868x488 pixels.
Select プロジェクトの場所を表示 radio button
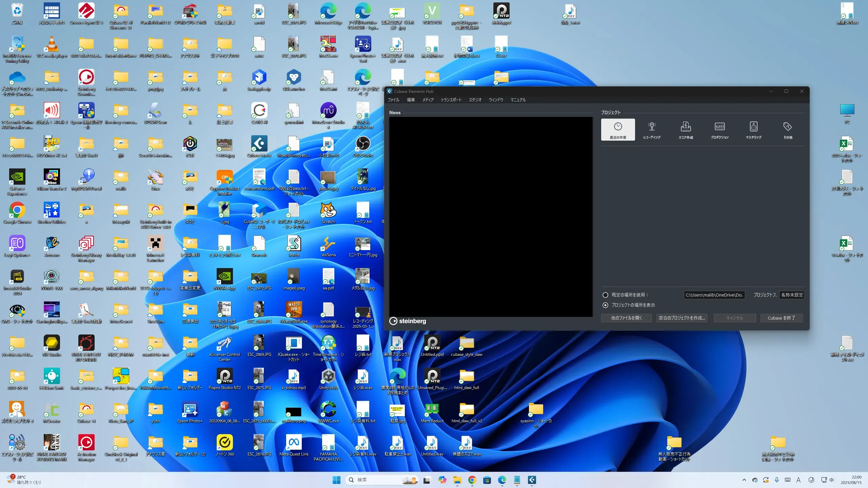[605, 305]
